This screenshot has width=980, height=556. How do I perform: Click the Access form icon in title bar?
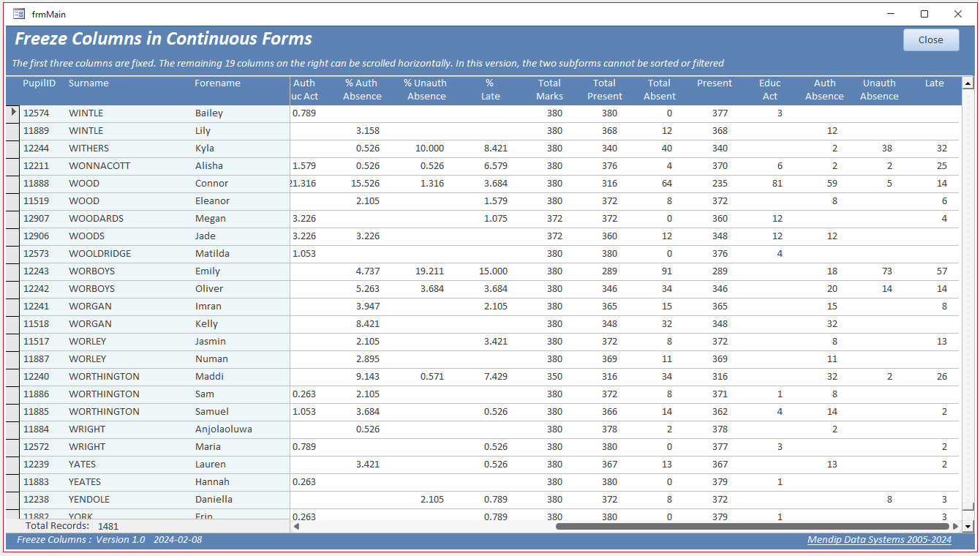19,14
